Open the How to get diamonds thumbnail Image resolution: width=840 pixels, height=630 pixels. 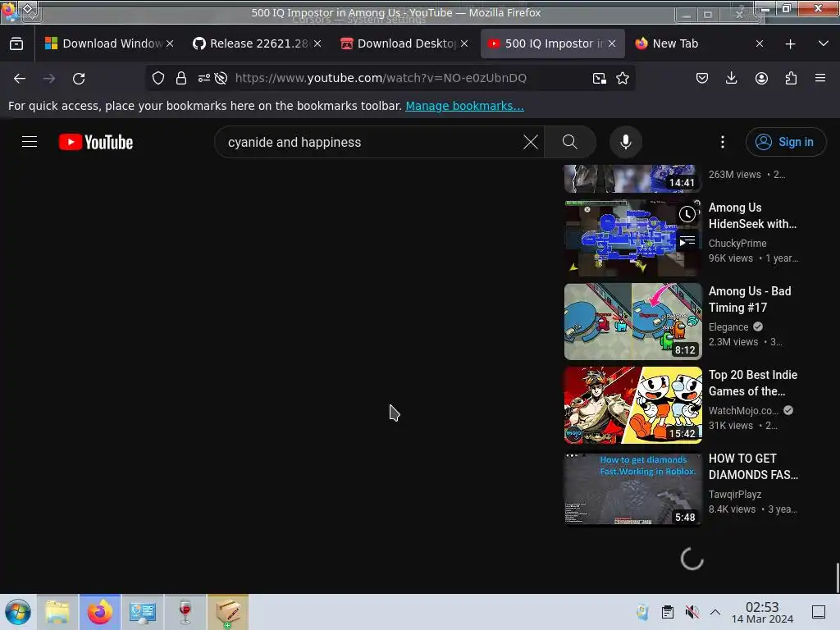[x=632, y=489]
